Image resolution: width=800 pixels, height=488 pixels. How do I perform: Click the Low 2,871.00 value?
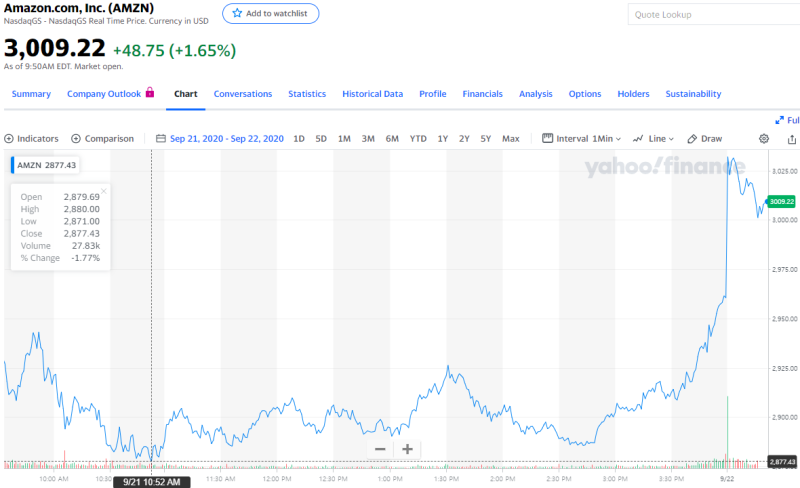[82, 222]
